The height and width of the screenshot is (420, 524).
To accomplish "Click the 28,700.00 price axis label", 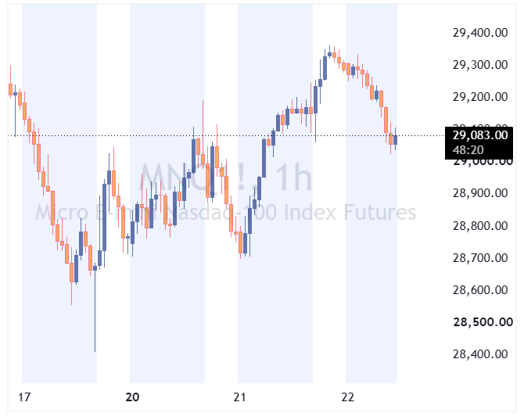I will [480, 258].
